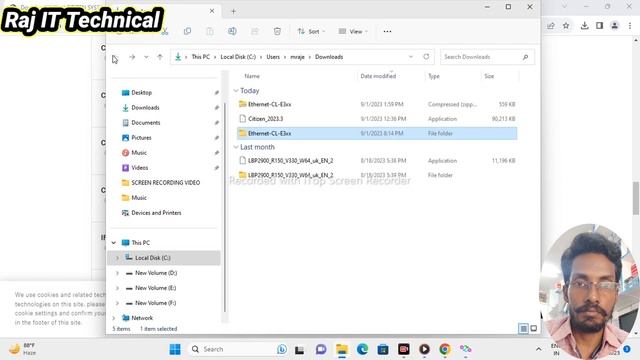Expand New Volume (E:) tree node
The image size is (640, 360).
click(118, 288)
